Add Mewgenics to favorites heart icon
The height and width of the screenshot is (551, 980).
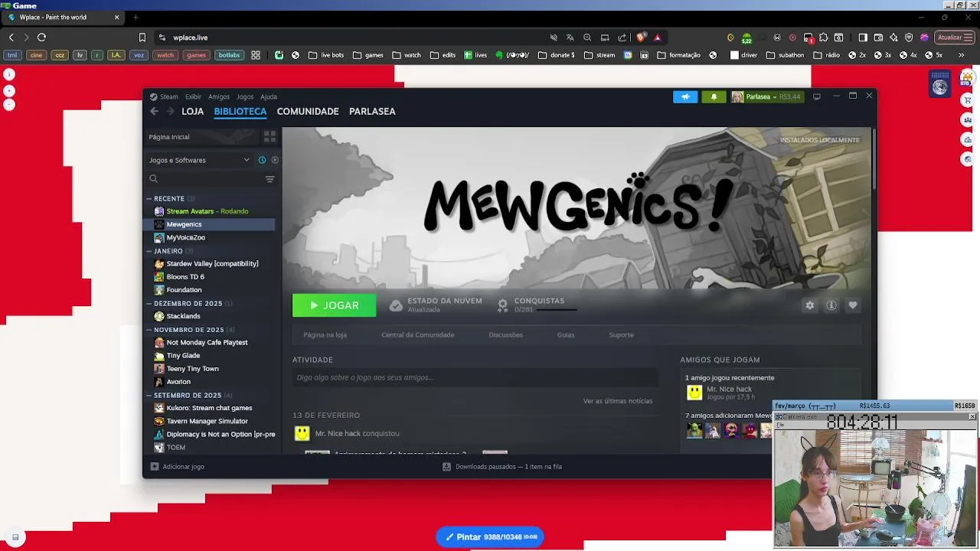pos(853,305)
